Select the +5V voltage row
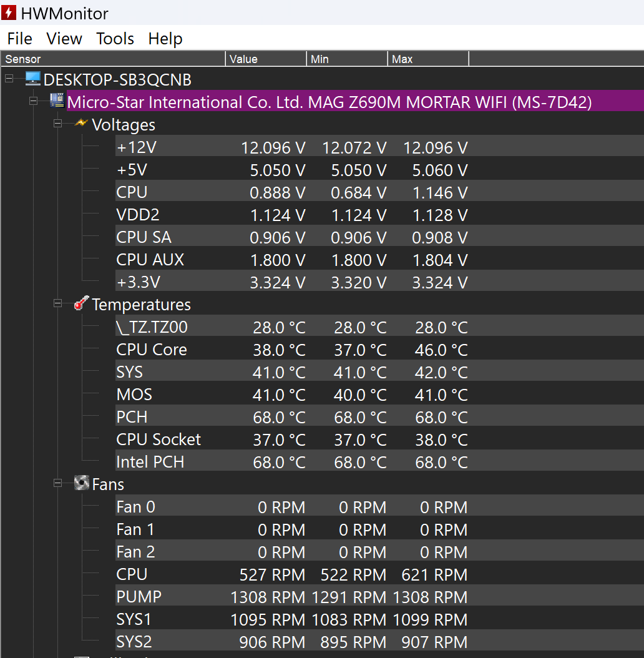 click(x=379, y=170)
